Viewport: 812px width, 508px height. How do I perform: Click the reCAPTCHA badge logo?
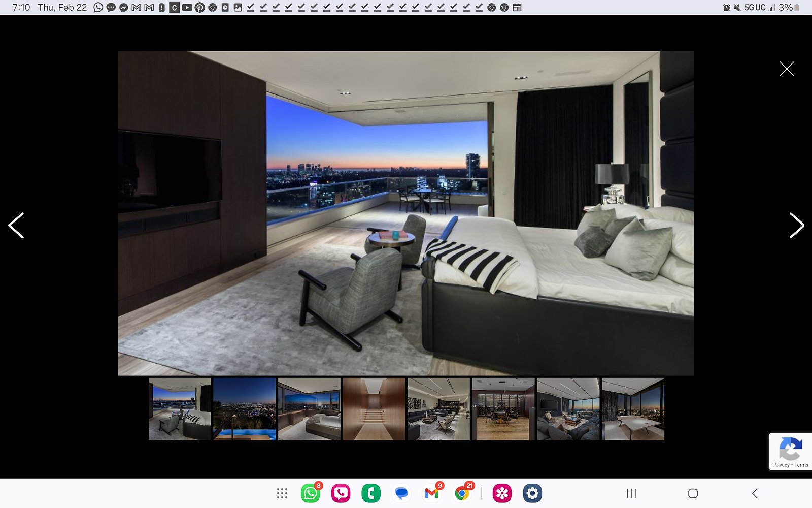click(790, 448)
